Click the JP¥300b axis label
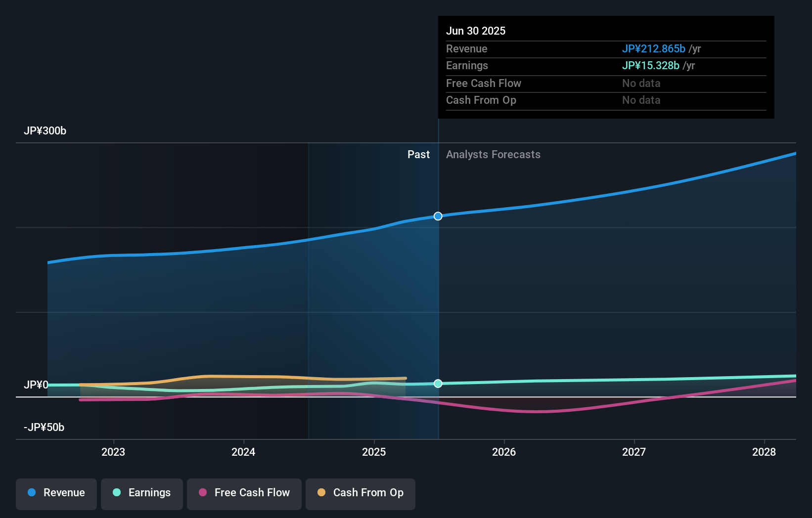The height and width of the screenshot is (518, 812). 45,130
